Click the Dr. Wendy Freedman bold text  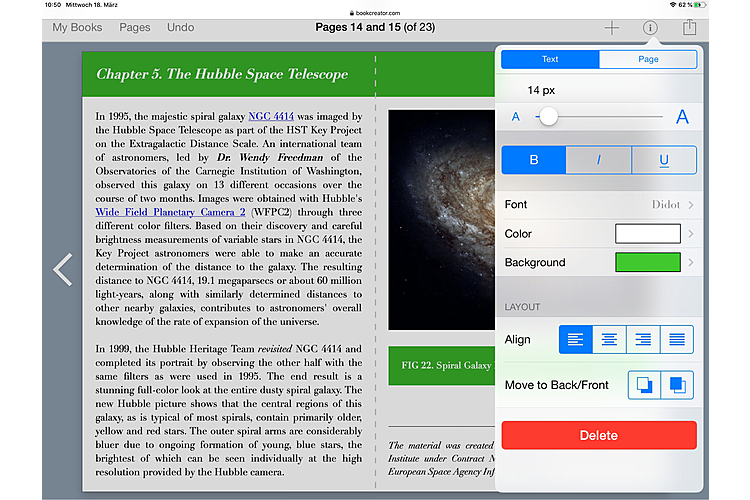click(x=270, y=157)
